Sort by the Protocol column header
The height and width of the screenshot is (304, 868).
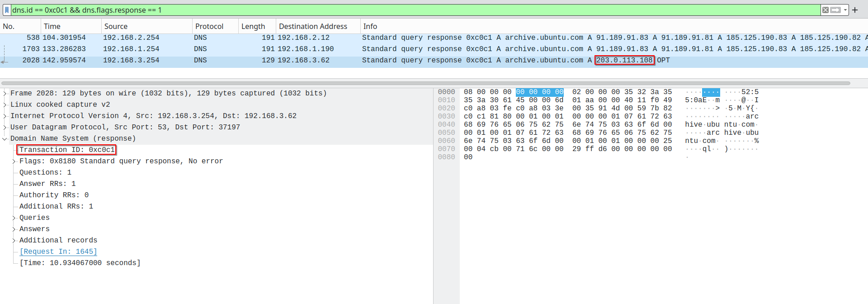tap(215, 26)
